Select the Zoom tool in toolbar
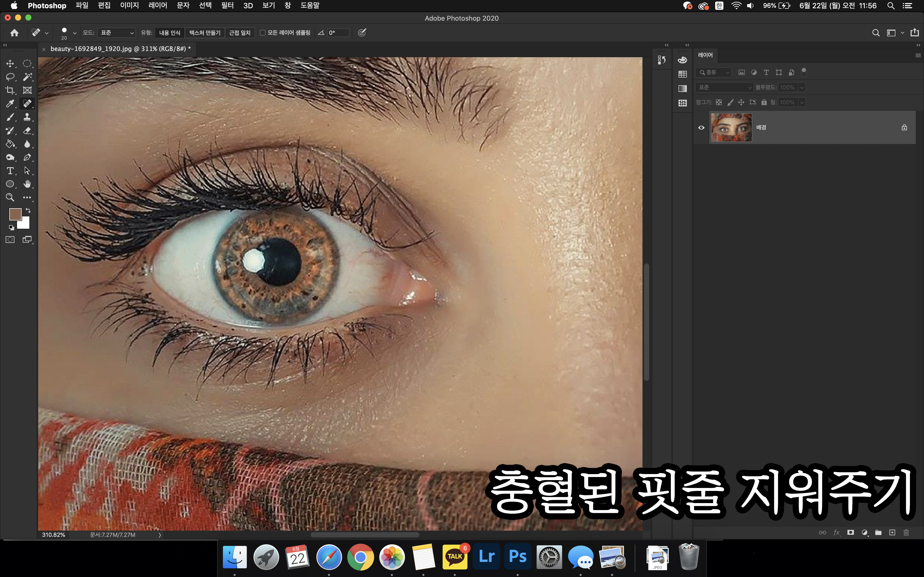 pyautogui.click(x=10, y=197)
